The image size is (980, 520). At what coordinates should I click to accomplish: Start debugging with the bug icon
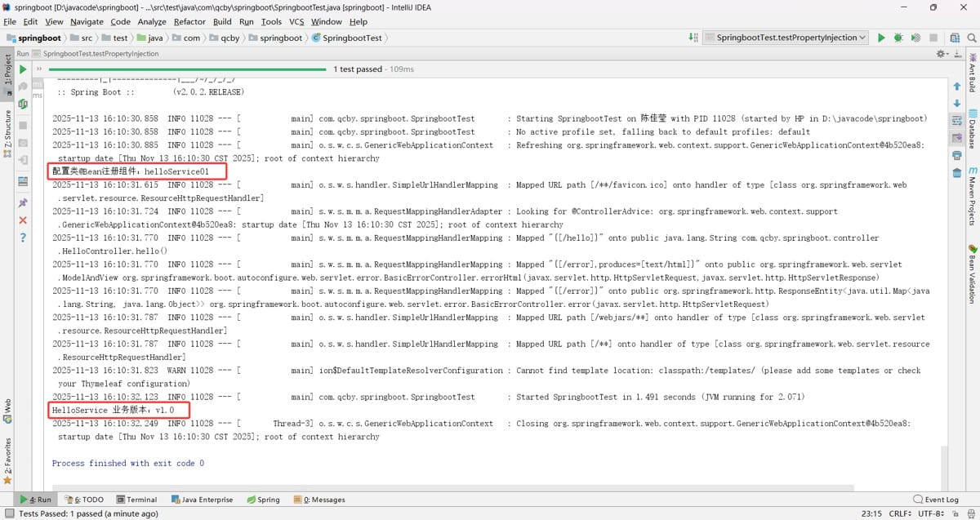click(x=898, y=38)
